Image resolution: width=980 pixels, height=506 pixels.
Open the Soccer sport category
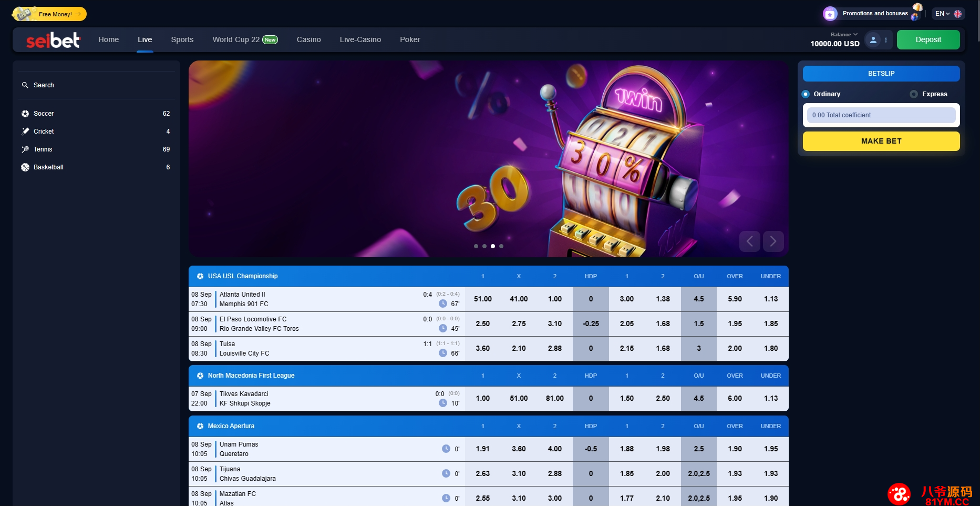click(x=96, y=114)
